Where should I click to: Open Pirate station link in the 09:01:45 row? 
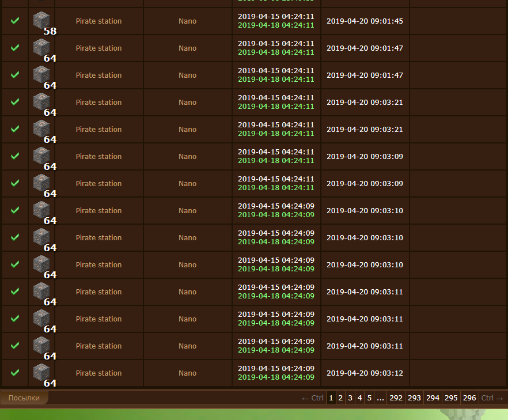[x=98, y=21]
